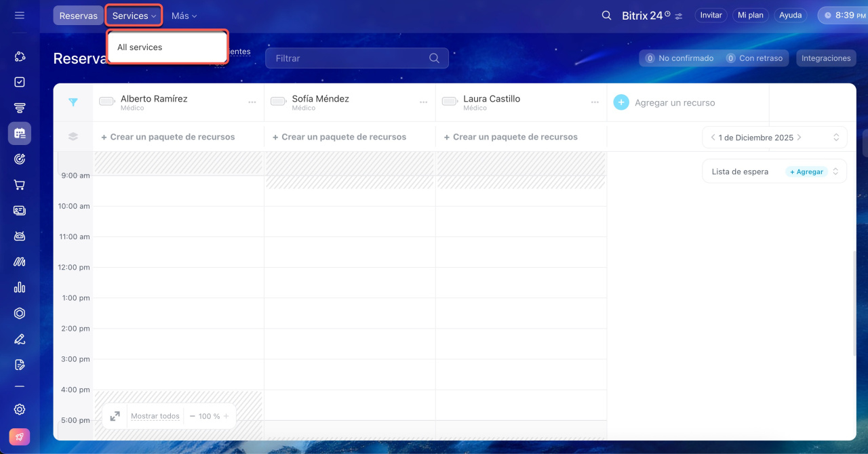Click the Invitar button
The width and height of the screenshot is (868, 454).
coord(711,15)
